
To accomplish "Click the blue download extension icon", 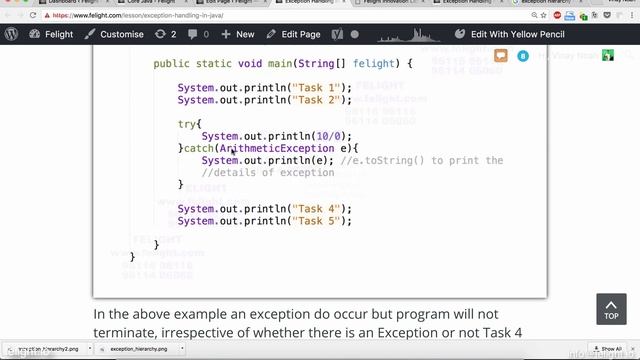I will click(570, 16).
